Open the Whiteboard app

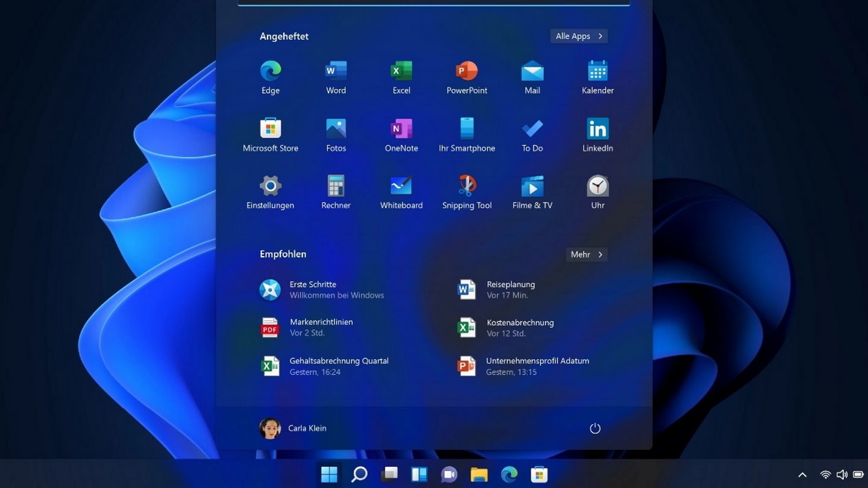pyautogui.click(x=401, y=187)
